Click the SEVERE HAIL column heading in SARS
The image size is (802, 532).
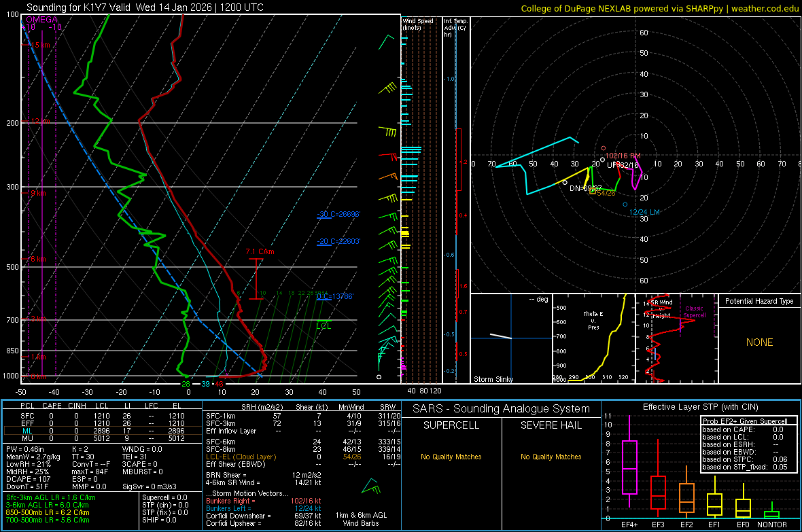[551, 425]
